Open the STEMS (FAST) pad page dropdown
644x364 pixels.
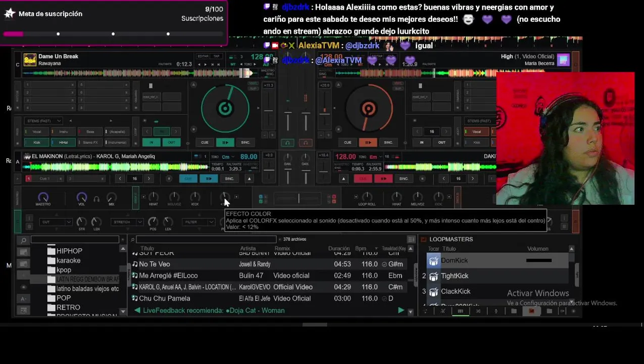click(x=43, y=121)
